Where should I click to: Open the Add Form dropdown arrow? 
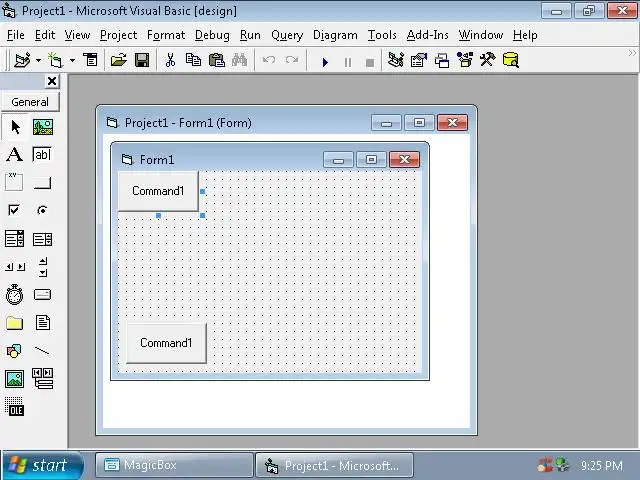[72, 60]
